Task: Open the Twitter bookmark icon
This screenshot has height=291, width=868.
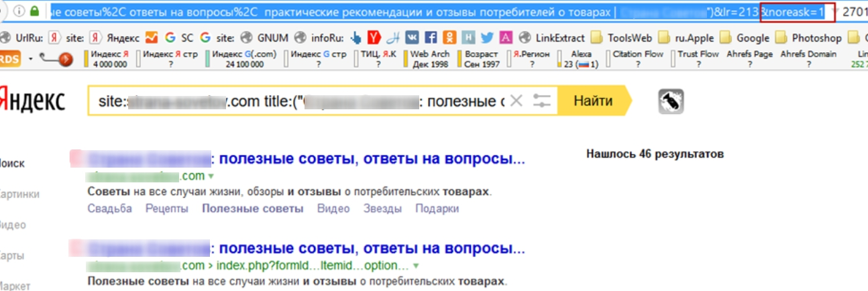Action: [486, 38]
